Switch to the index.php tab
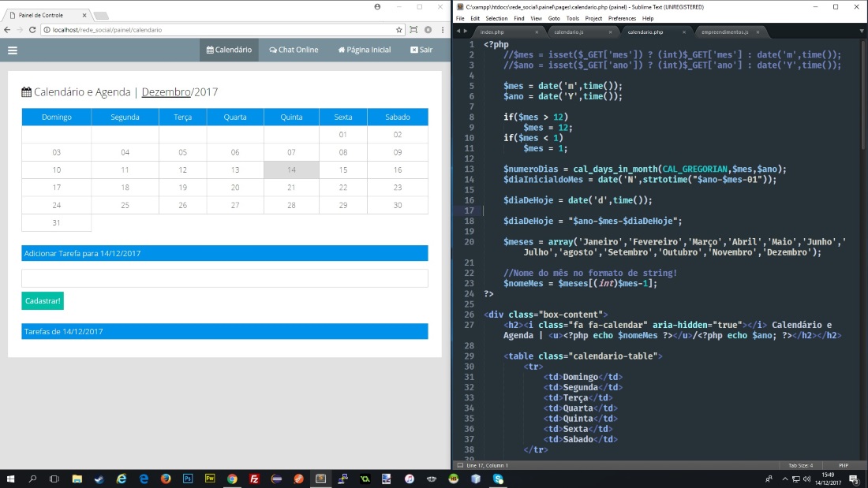The image size is (868, 488). point(492,32)
